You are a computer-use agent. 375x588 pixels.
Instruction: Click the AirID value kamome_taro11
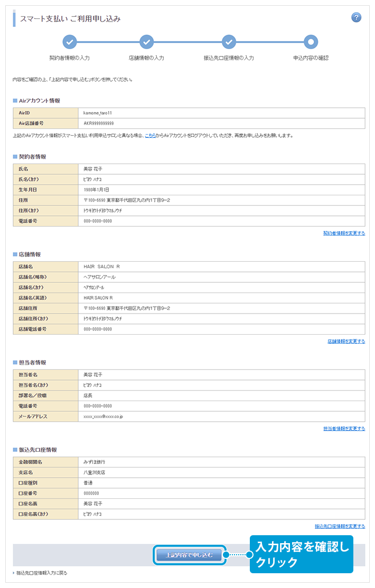pyautogui.click(x=98, y=113)
